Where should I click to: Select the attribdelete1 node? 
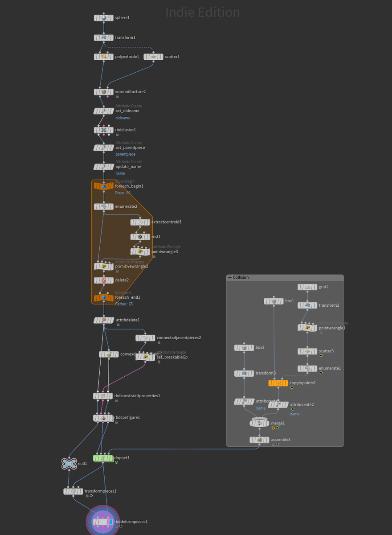tap(104, 320)
